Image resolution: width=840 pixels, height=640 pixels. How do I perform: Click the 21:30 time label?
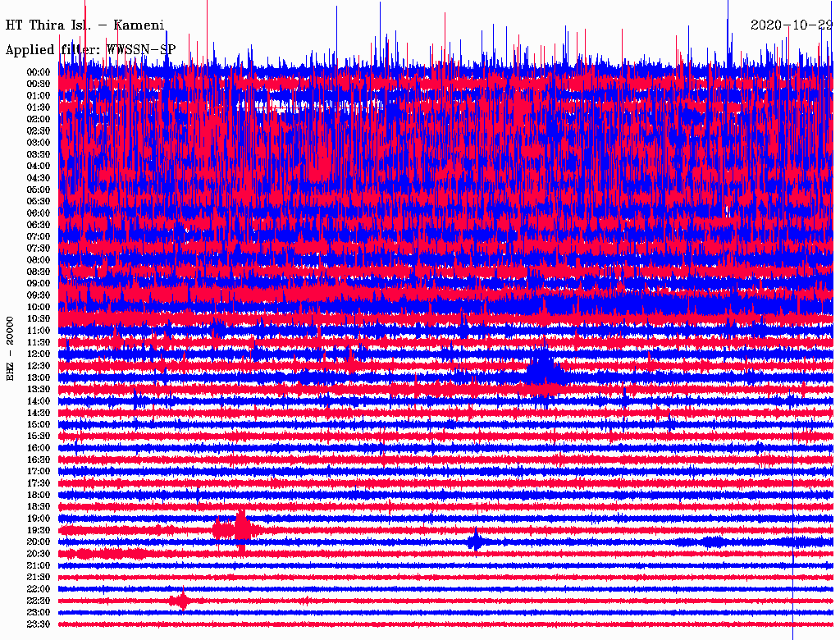tap(39, 577)
